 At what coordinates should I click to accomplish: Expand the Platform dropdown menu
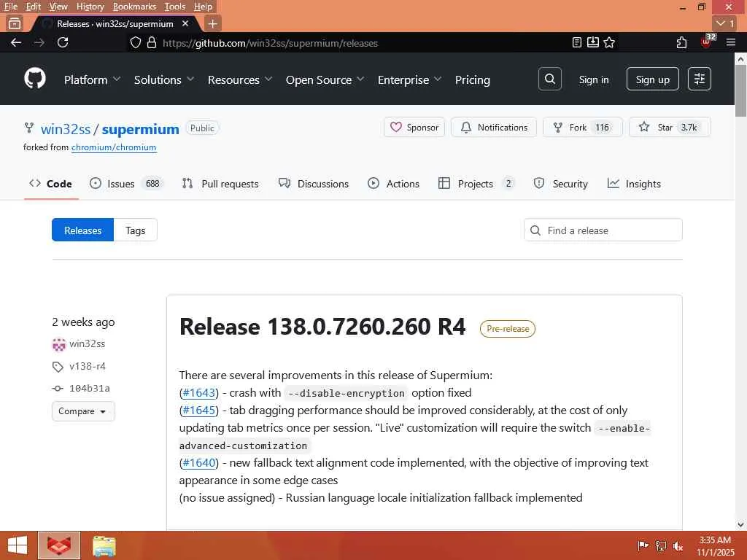(x=92, y=80)
